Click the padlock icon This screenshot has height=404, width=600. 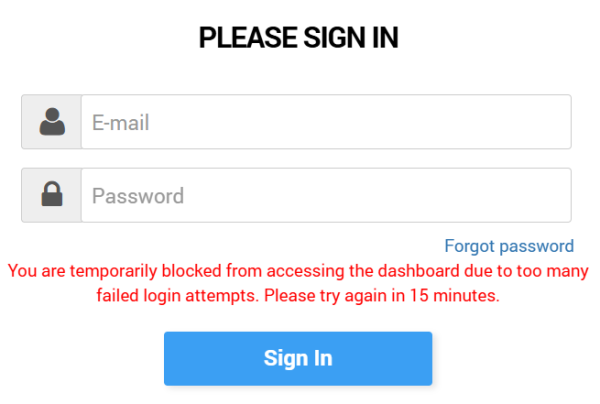point(52,195)
